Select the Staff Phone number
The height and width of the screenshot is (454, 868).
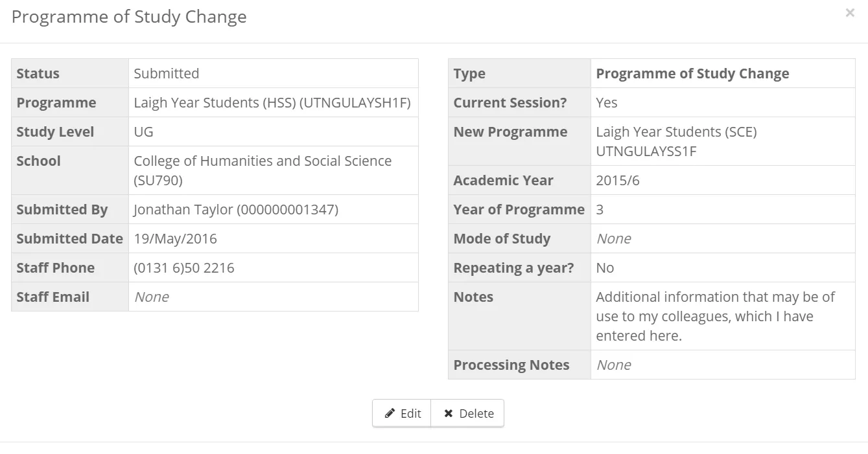[183, 267]
